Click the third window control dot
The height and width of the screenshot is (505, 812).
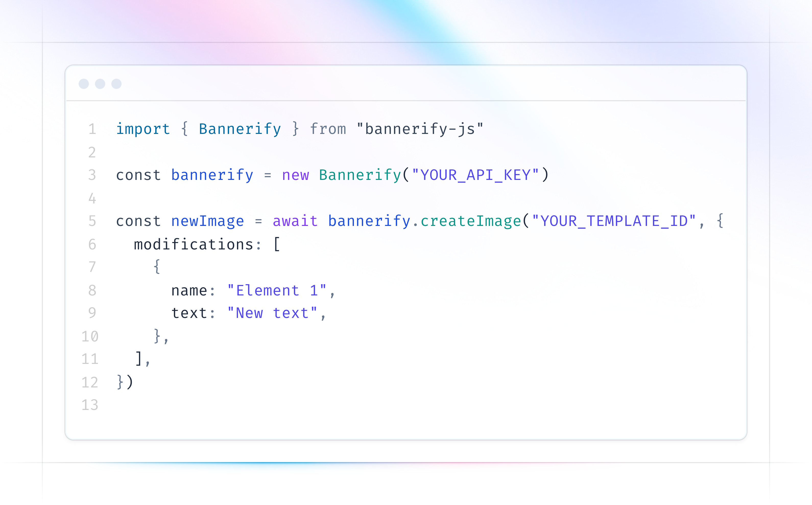pos(116,84)
